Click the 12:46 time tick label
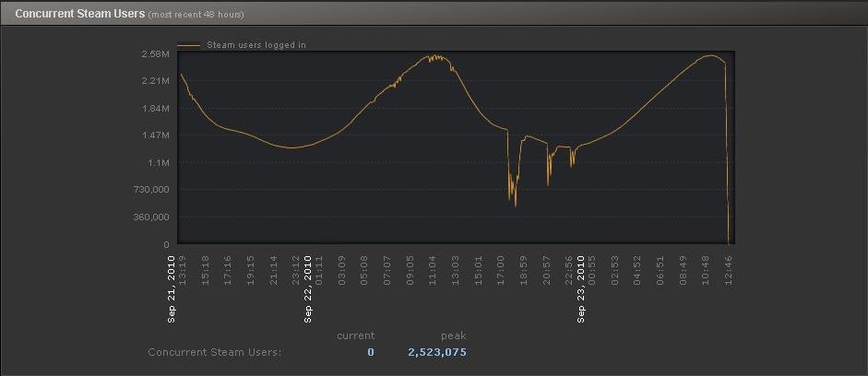The image size is (868, 376). click(x=729, y=270)
